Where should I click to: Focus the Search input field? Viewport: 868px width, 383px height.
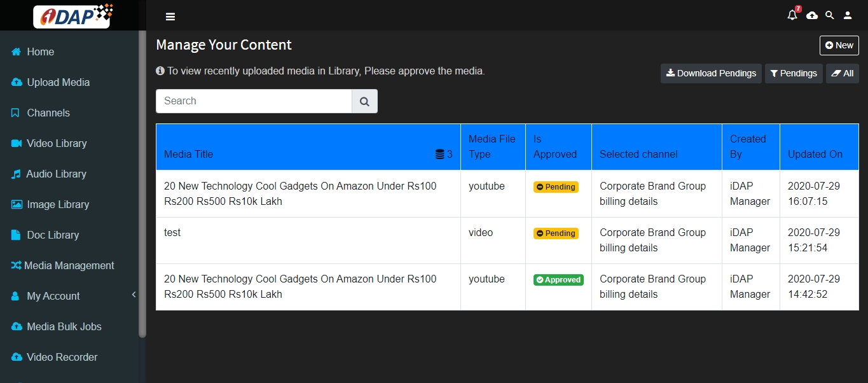pos(254,101)
